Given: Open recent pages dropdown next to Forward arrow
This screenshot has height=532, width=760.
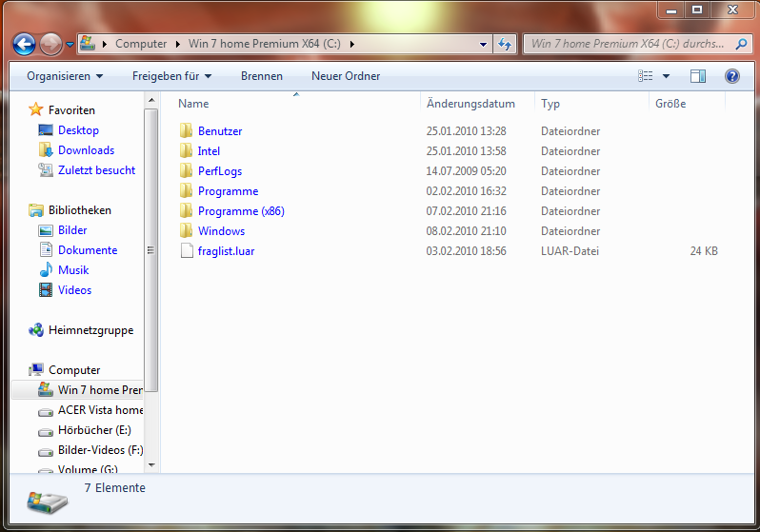Looking at the screenshot, I should [70, 45].
